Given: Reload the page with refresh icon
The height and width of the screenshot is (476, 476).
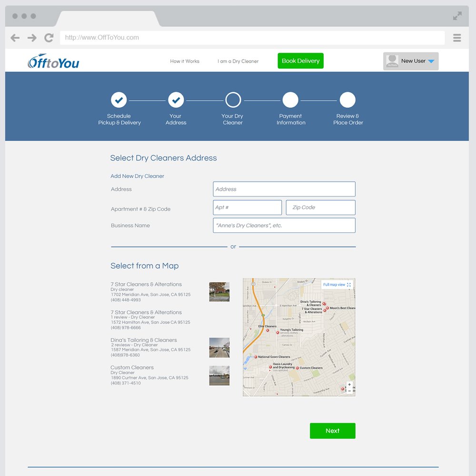Looking at the screenshot, I should click(x=49, y=38).
